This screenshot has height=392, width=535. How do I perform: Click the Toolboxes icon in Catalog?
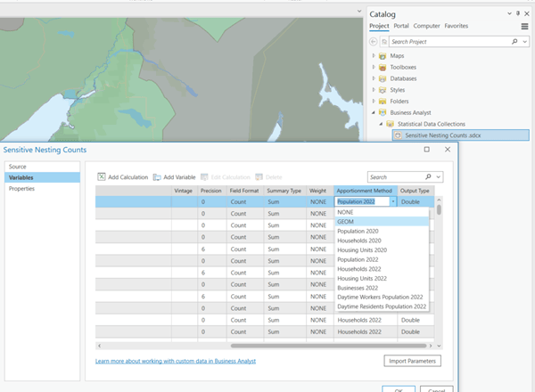tap(383, 67)
